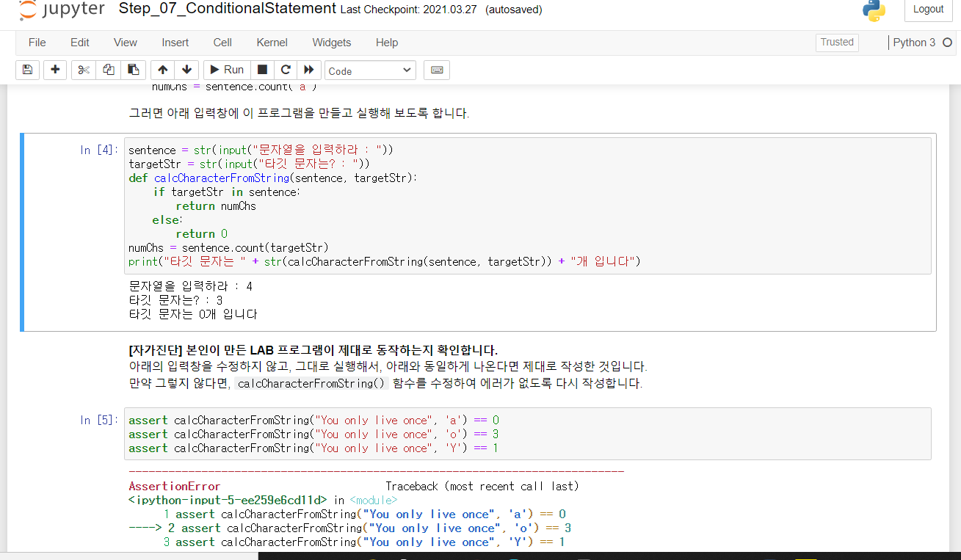Select the In [4] prompt label
The width and height of the screenshot is (961, 560).
coord(98,150)
